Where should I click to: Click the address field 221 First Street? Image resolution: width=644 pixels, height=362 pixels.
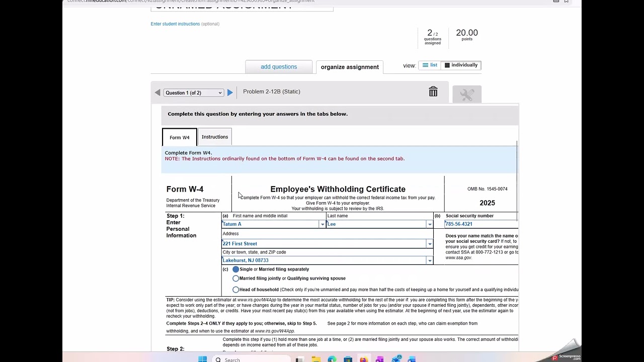[x=324, y=244]
